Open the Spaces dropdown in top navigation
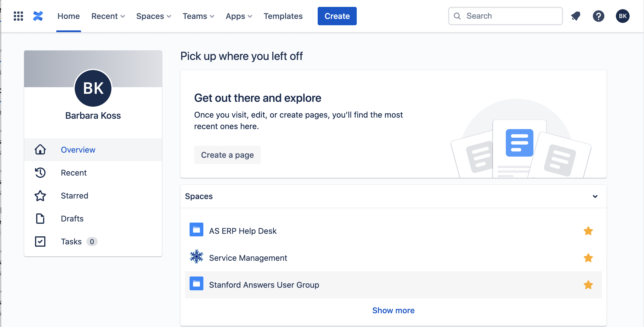This screenshot has width=644, height=327. [154, 16]
